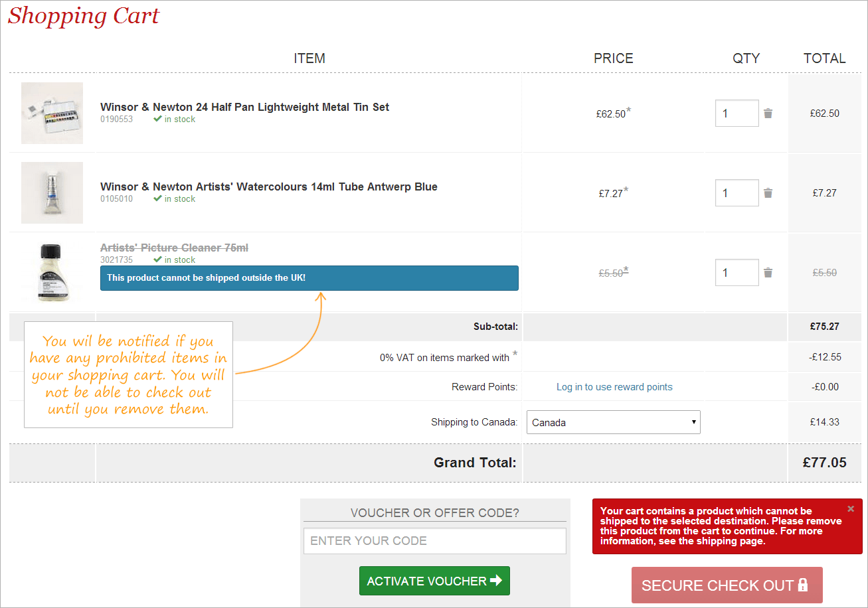Open the Artists' Picture Cleaner 75ml product link
Image resolution: width=868 pixels, height=608 pixels.
pyautogui.click(x=174, y=248)
